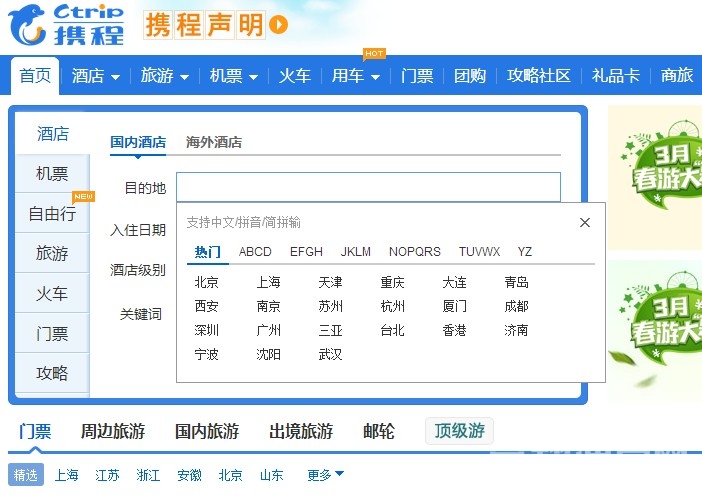Select the YZ city tab

point(525,252)
